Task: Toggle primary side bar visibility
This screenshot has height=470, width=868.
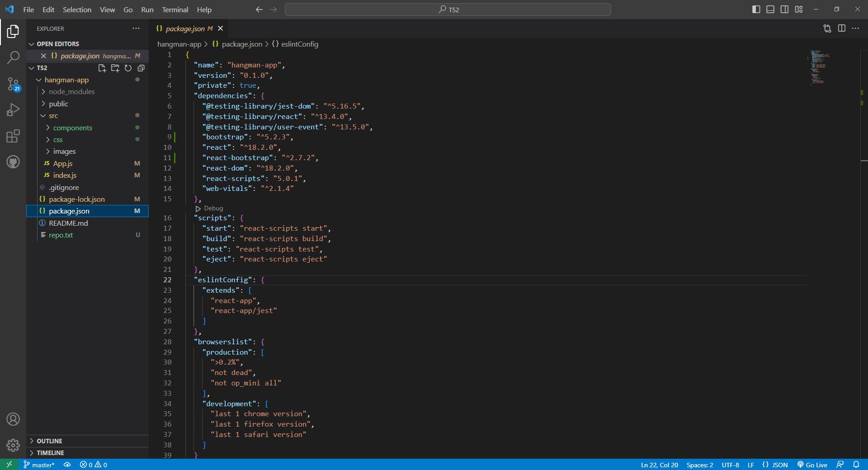Action: coord(756,9)
